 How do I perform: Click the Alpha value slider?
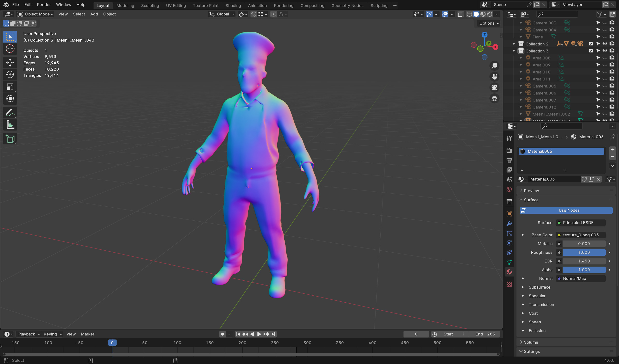click(x=584, y=270)
